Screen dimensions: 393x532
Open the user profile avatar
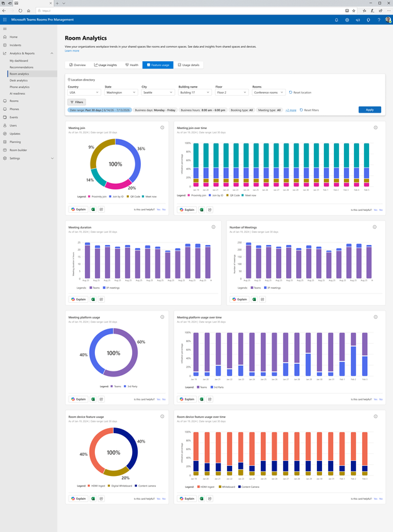pyautogui.click(x=388, y=20)
